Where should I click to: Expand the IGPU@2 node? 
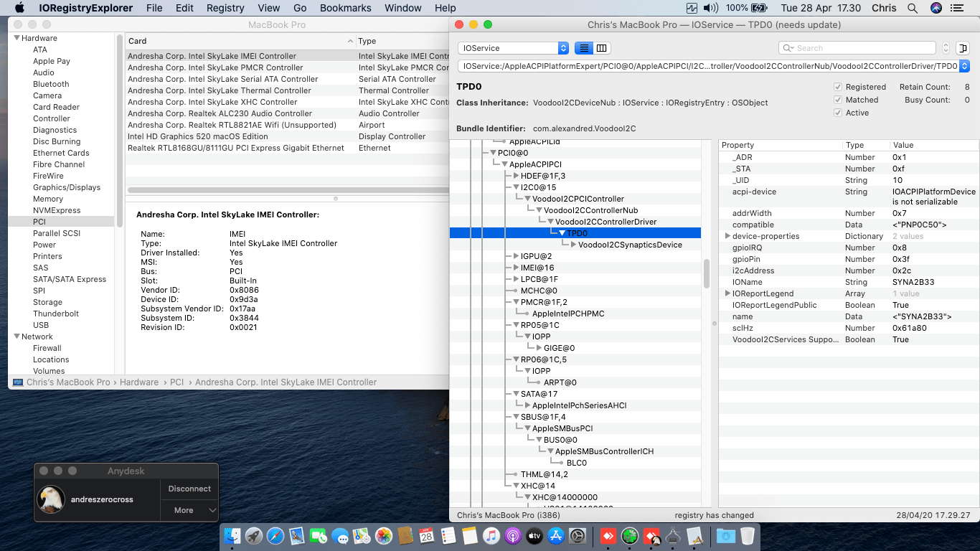(516, 256)
